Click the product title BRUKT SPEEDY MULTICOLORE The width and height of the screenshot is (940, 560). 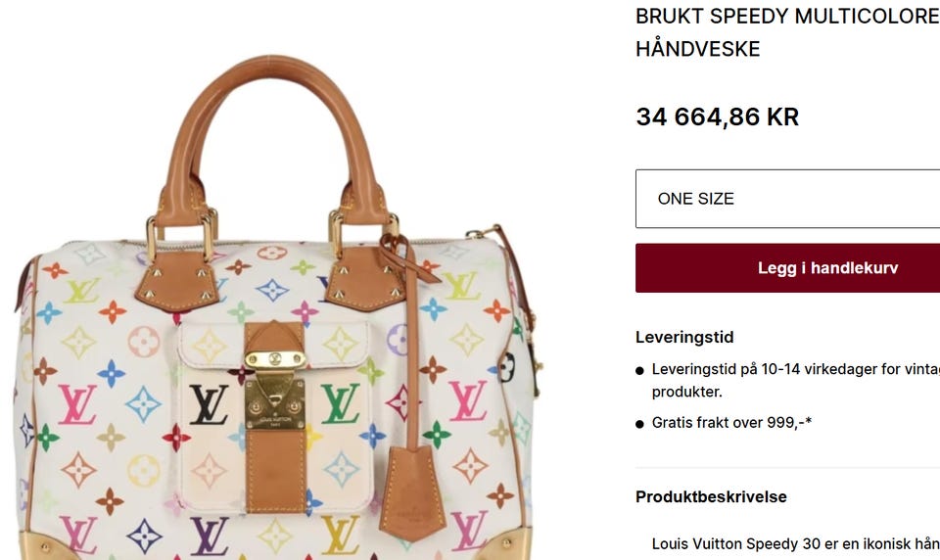click(787, 17)
